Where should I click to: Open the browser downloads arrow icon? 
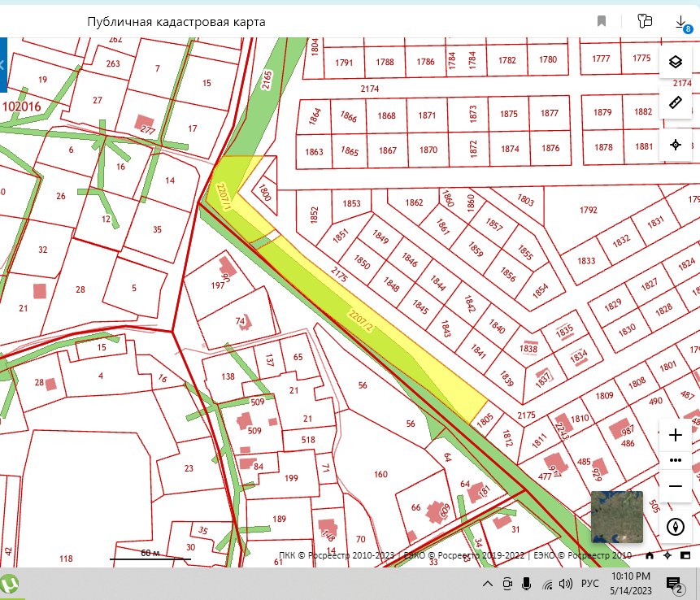[x=680, y=21]
